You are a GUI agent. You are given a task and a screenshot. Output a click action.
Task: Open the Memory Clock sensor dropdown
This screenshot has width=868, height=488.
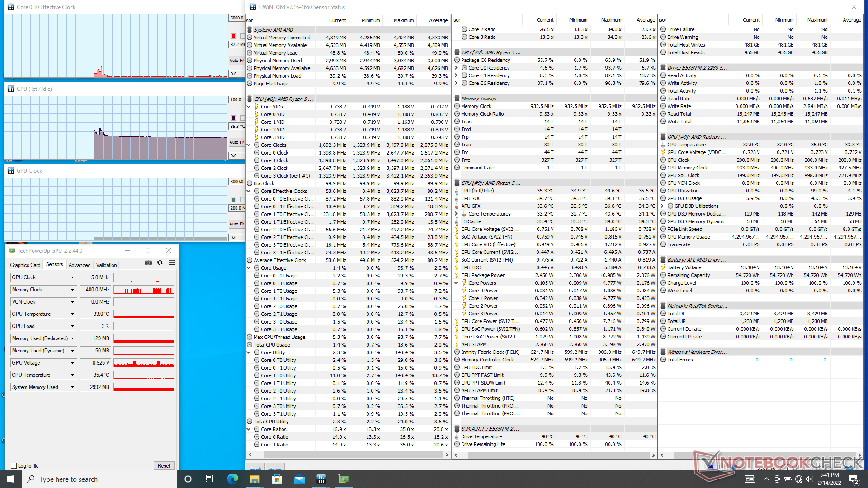[x=72, y=290]
